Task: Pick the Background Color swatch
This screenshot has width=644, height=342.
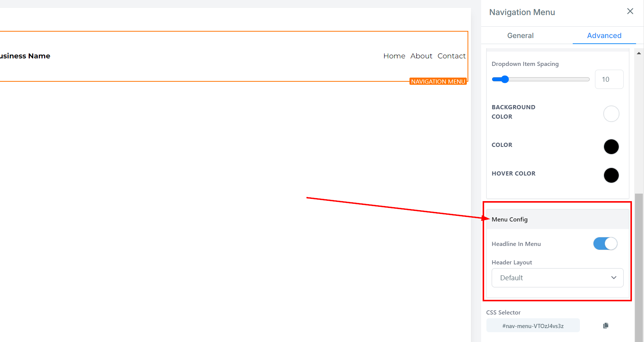Action: coord(611,114)
